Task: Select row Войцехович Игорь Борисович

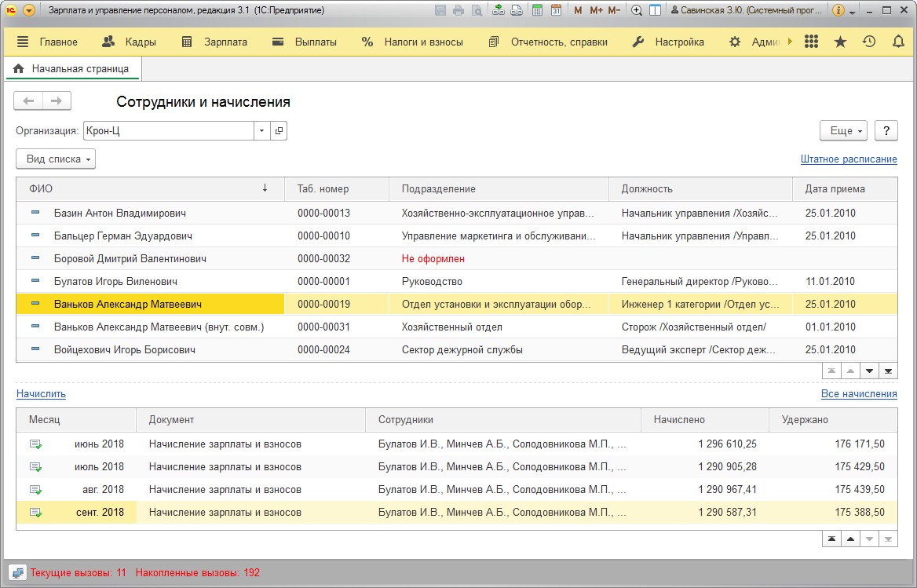Action: coord(456,350)
